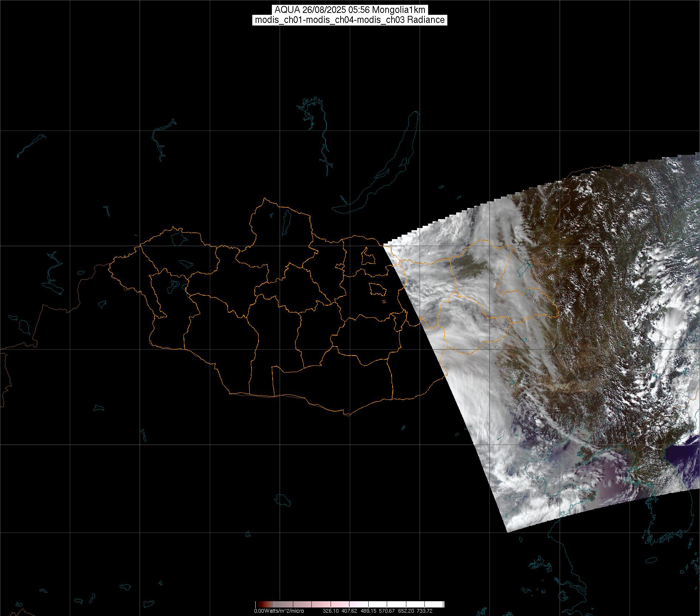700x616 pixels.
Task: Select the 489.15 colorbar value label
Action: (369, 611)
